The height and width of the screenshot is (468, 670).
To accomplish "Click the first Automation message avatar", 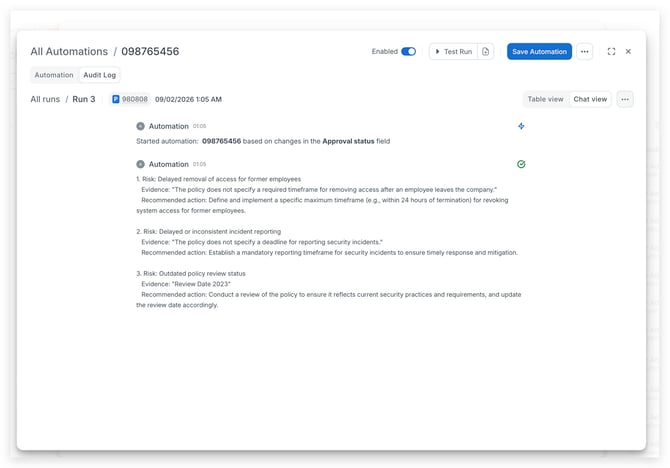I will click(140, 126).
